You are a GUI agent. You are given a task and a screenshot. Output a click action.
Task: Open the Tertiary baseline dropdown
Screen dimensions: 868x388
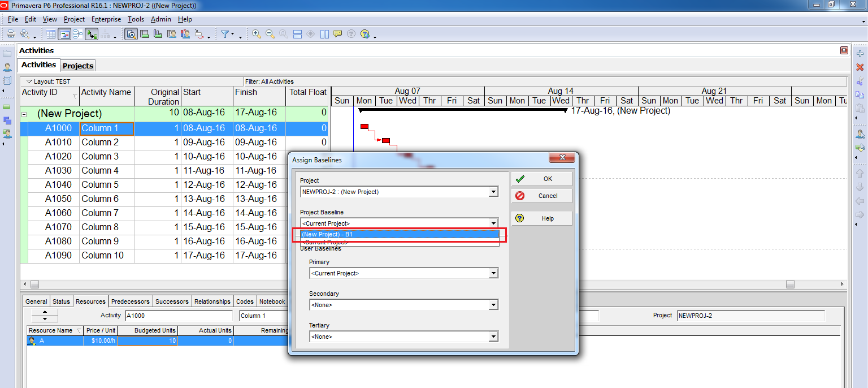click(493, 337)
